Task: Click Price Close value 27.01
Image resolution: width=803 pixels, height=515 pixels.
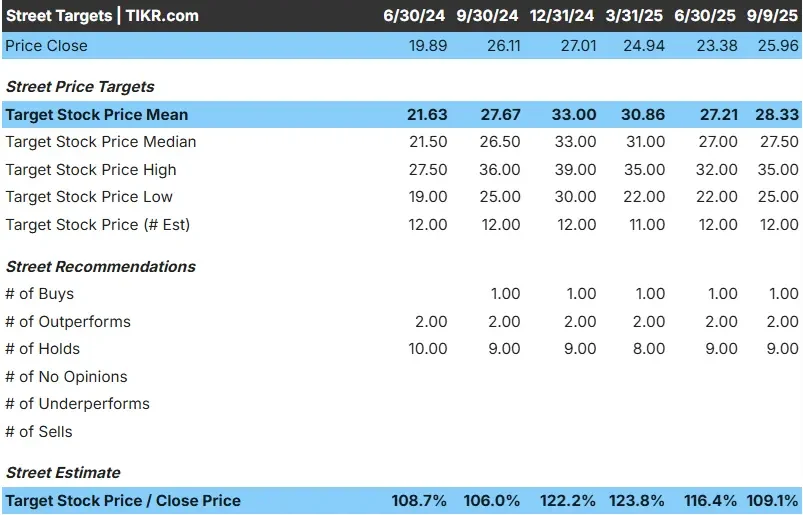Action: pos(579,46)
